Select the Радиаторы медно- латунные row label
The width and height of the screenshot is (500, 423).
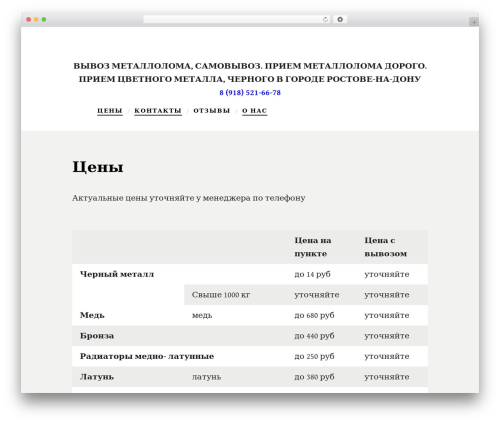click(147, 356)
